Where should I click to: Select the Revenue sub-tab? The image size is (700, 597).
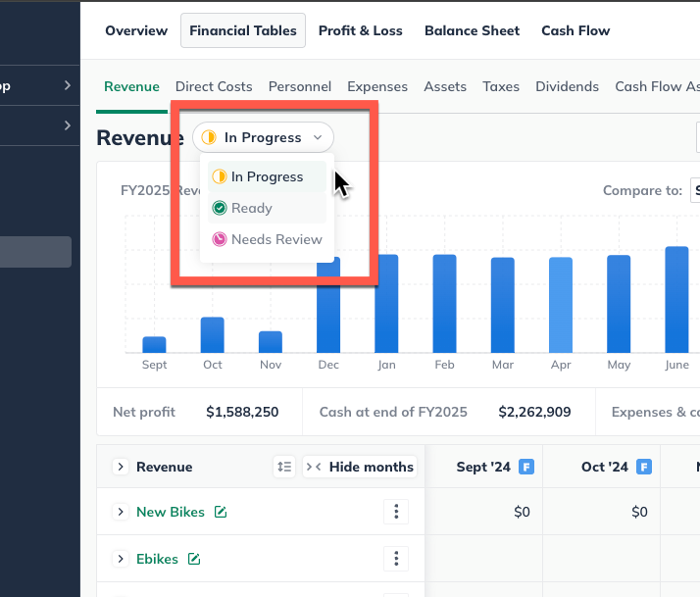131,86
